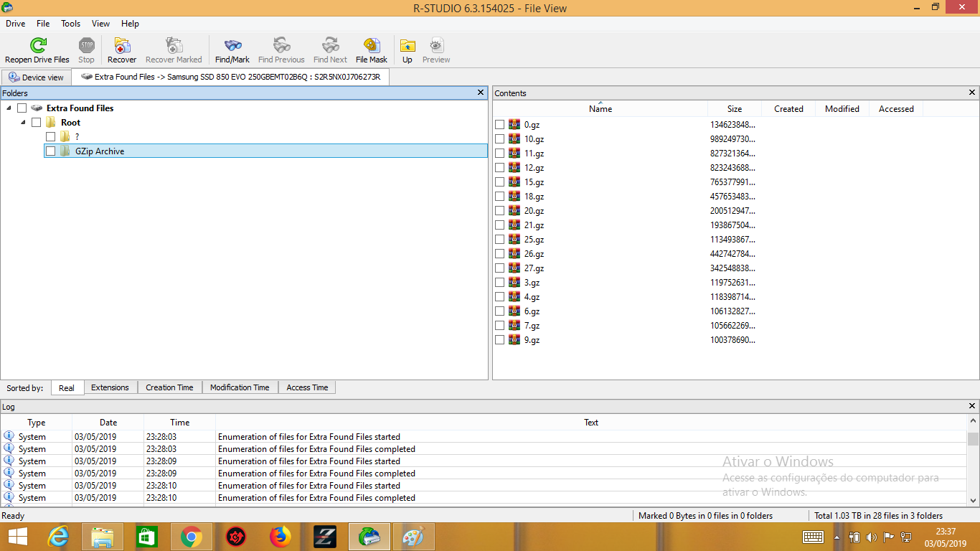
Task: Sort contents by Modified column header
Action: (842, 109)
